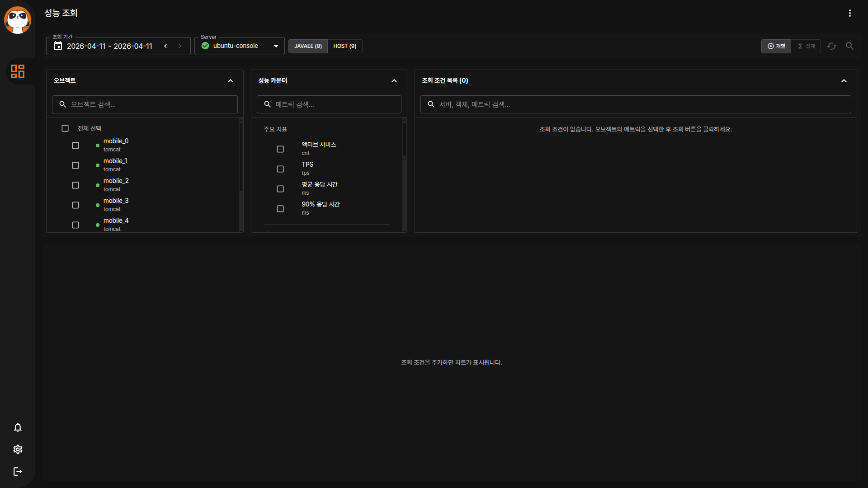This screenshot has height=488, width=868.
Task: Switch to 집계 aggregate mode button
Action: 806,46
